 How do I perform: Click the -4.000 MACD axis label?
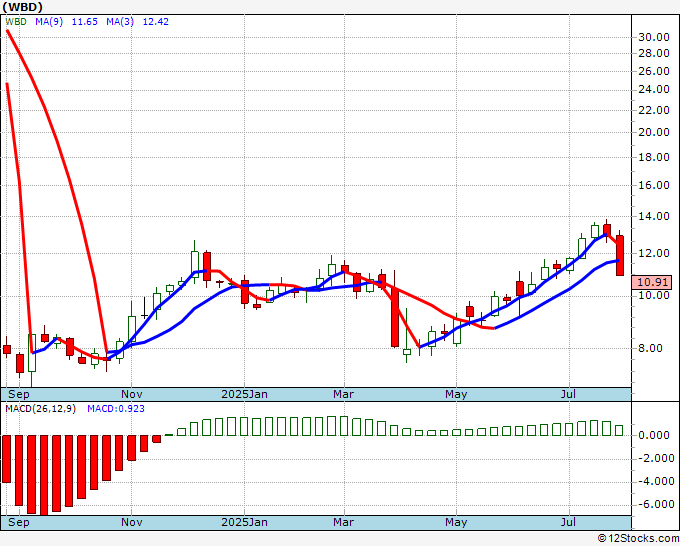(x=655, y=481)
